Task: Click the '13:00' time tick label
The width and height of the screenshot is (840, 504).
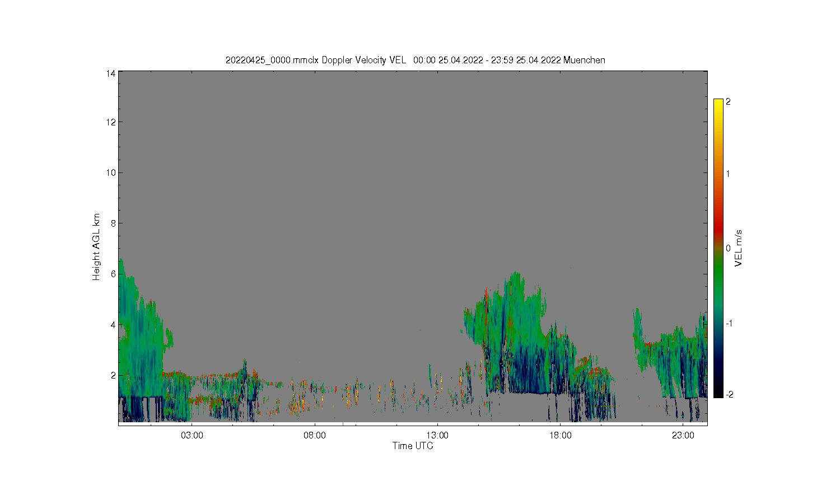Action: tap(437, 436)
